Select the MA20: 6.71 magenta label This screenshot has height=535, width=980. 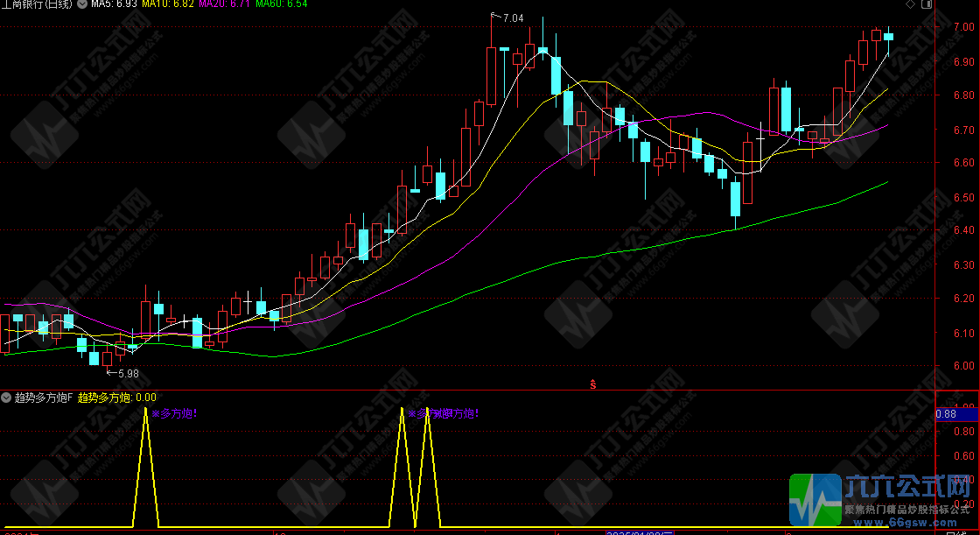[x=224, y=5]
